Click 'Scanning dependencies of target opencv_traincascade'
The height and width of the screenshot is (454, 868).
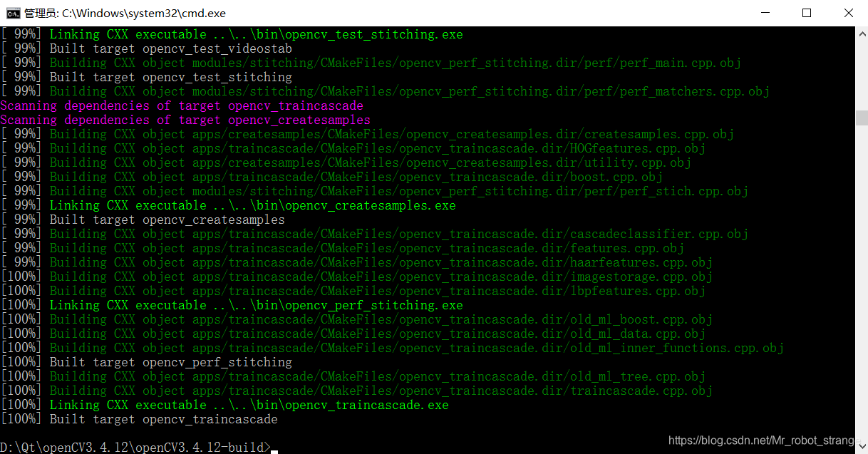(182, 105)
